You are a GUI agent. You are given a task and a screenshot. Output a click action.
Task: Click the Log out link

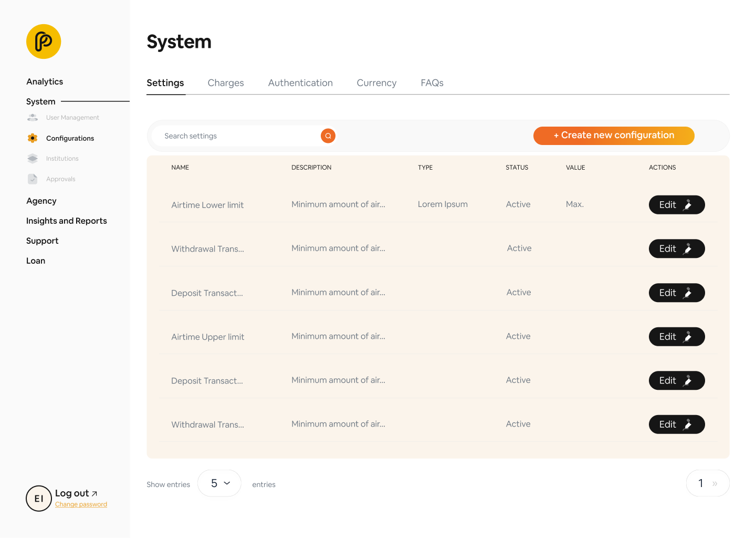72,493
